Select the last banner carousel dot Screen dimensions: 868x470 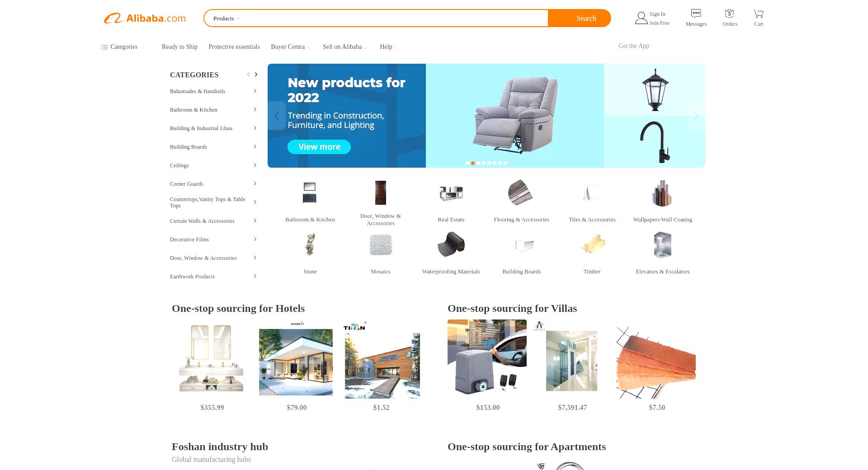click(505, 163)
